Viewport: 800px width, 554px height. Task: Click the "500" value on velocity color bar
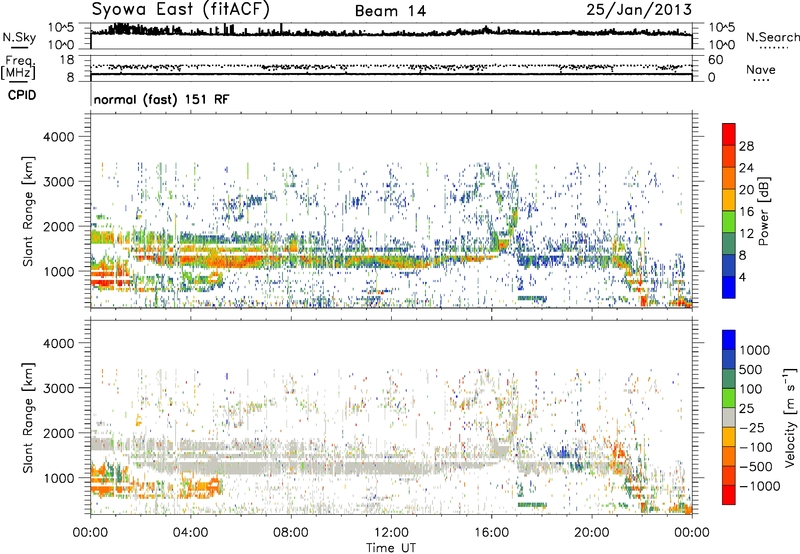click(751, 370)
